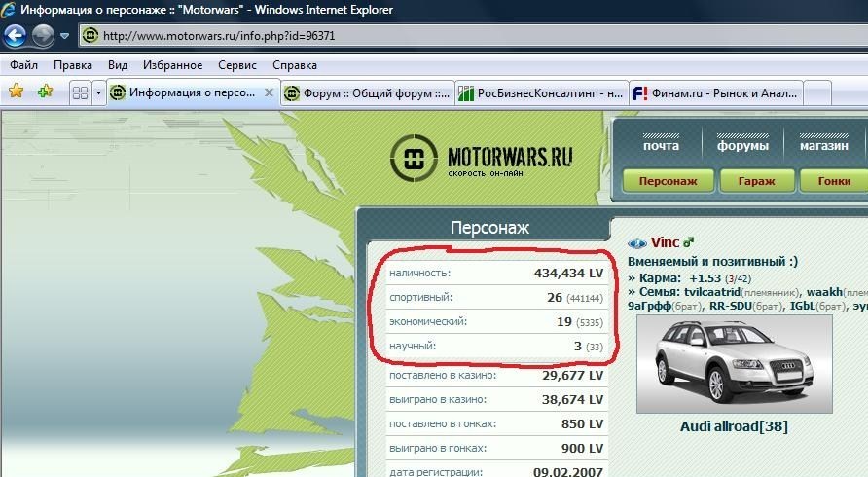The image size is (868, 477).
Task: Click the Audi allroad[38] caption
Action: (734, 426)
